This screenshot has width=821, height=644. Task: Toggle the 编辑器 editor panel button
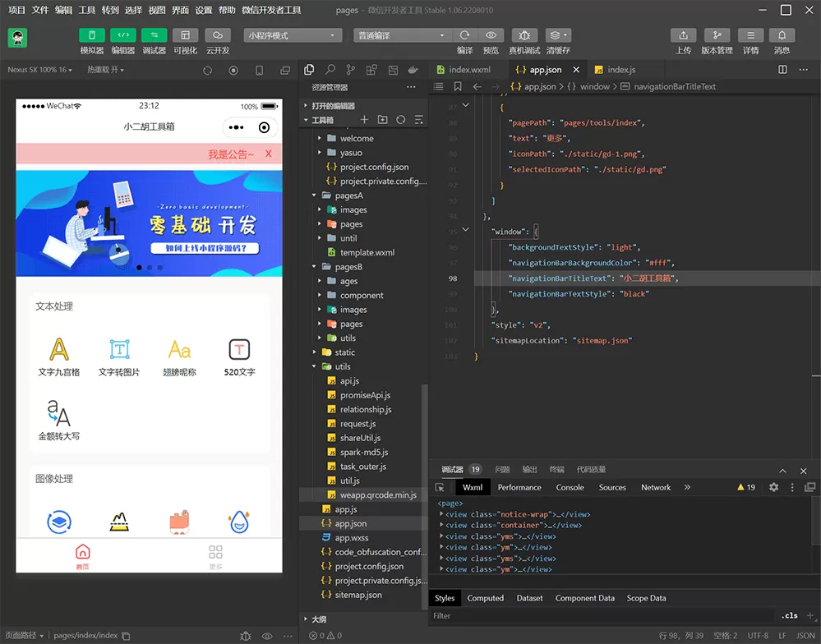[x=122, y=35]
